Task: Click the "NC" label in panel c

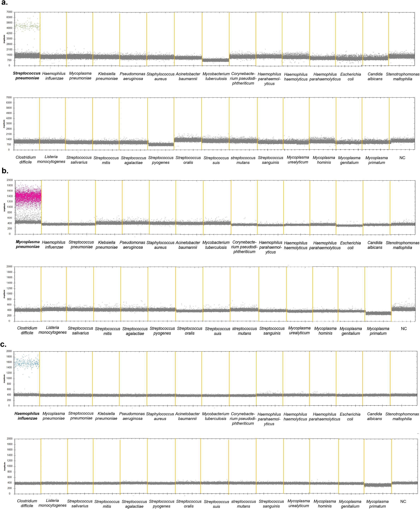Action: click(x=403, y=502)
